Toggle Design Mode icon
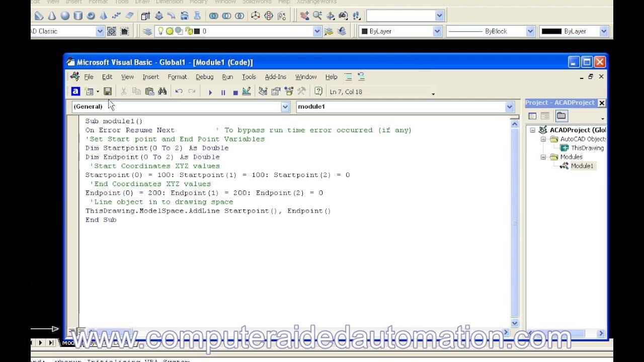 (x=247, y=92)
